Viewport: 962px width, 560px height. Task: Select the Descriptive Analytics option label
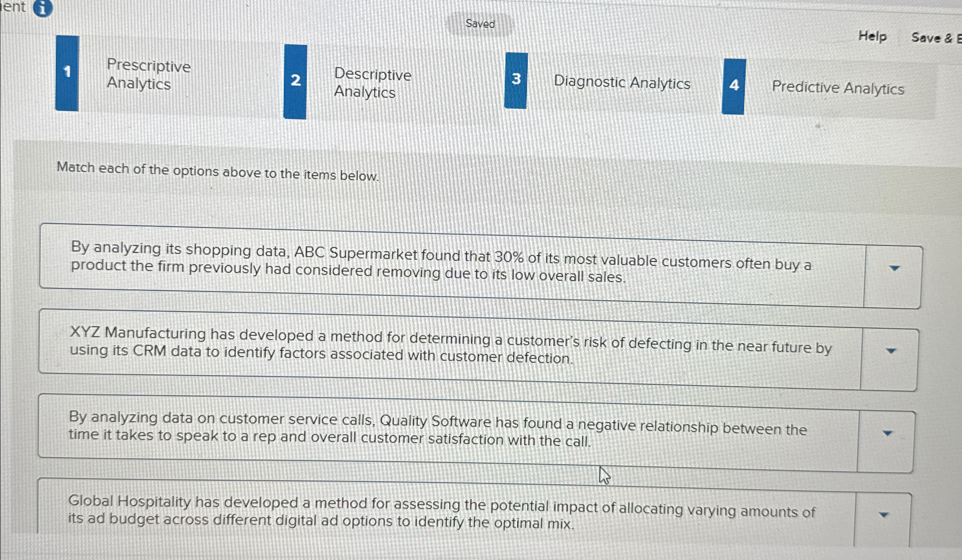[x=372, y=83]
